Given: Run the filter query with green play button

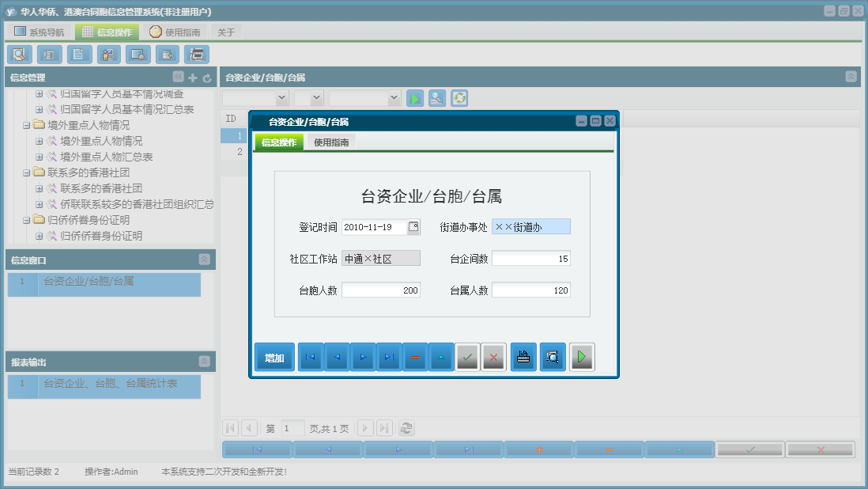Looking at the screenshot, I should [414, 99].
